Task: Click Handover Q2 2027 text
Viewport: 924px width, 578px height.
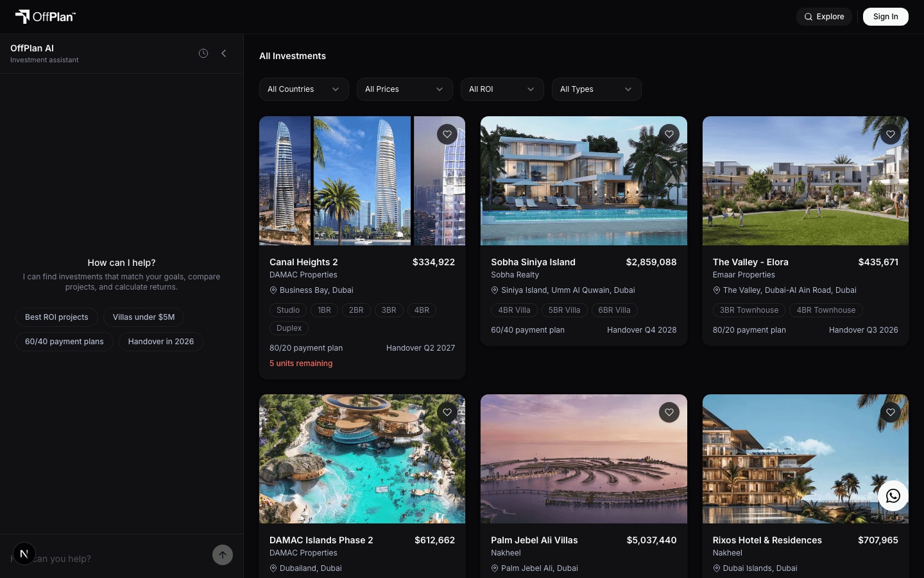Action: pyautogui.click(x=421, y=348)
